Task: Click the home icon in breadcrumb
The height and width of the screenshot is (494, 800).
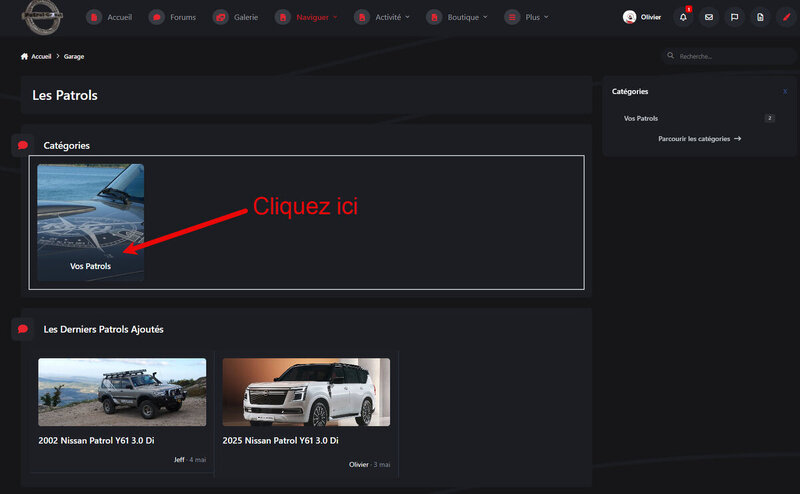Action: (24, 56)
